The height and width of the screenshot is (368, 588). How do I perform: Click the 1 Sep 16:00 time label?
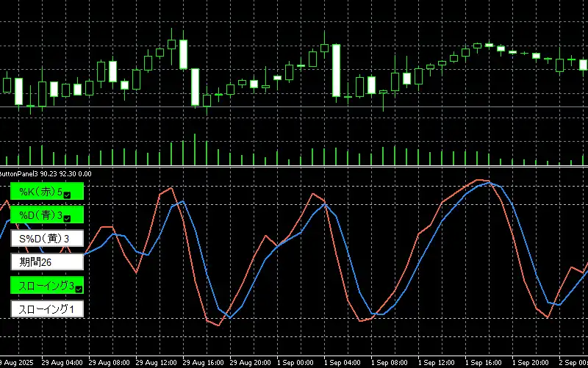tap(484, 363)
